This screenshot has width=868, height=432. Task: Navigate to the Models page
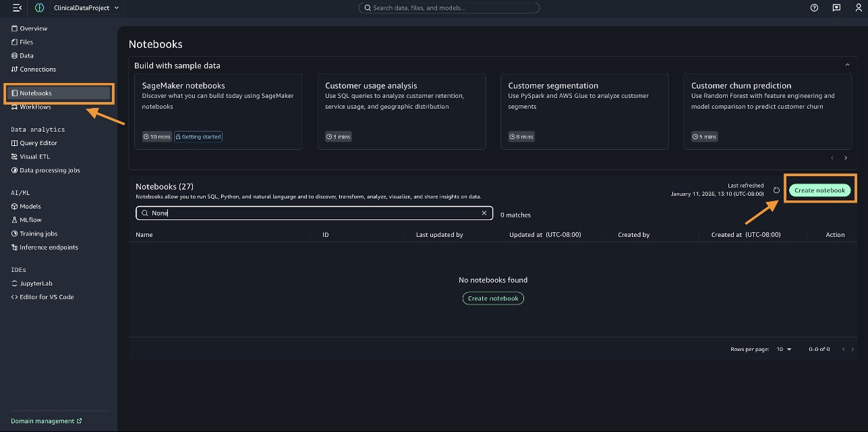30,207
